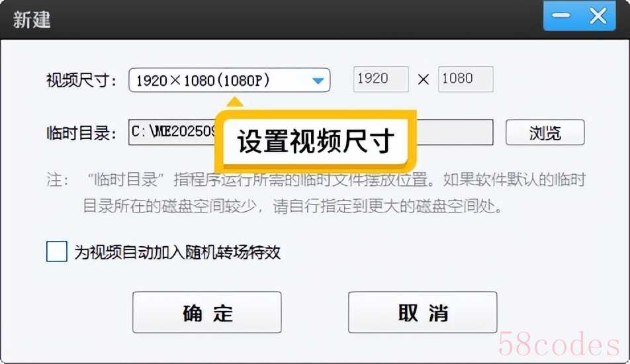
Task: Click the 新建 title in the title bar
Action: [32, 20]
